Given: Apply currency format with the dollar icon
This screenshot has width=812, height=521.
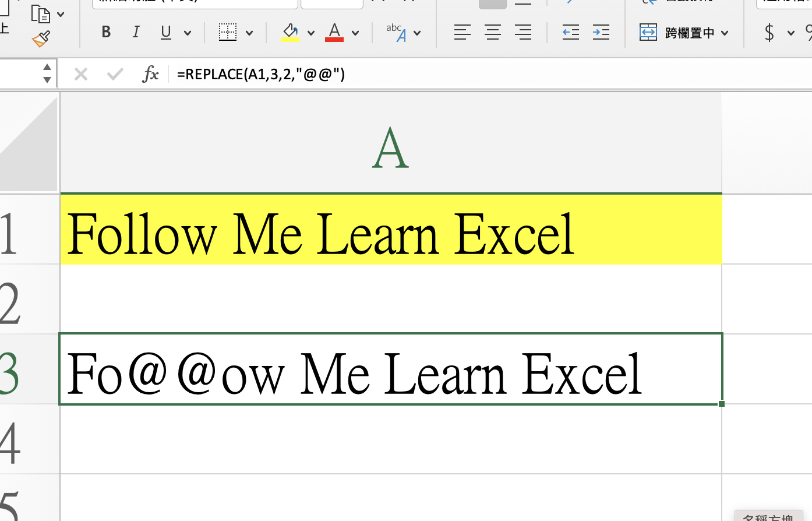Looking at the screenshot, I should (x=769, y=33).
